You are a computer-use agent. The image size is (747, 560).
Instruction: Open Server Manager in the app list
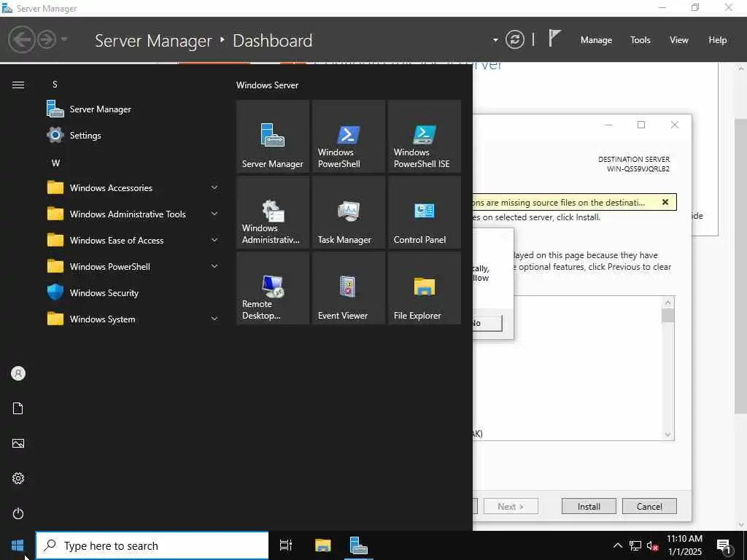(x=133, y=109)
